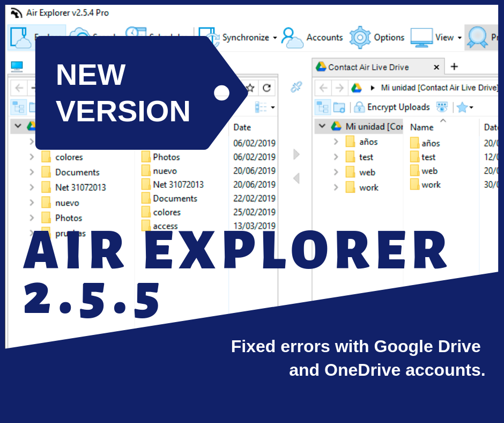Viewport: 504px width, 423px height.
Task: Click the linked browsing chain icon between panes
Action: tap(296, 87)
